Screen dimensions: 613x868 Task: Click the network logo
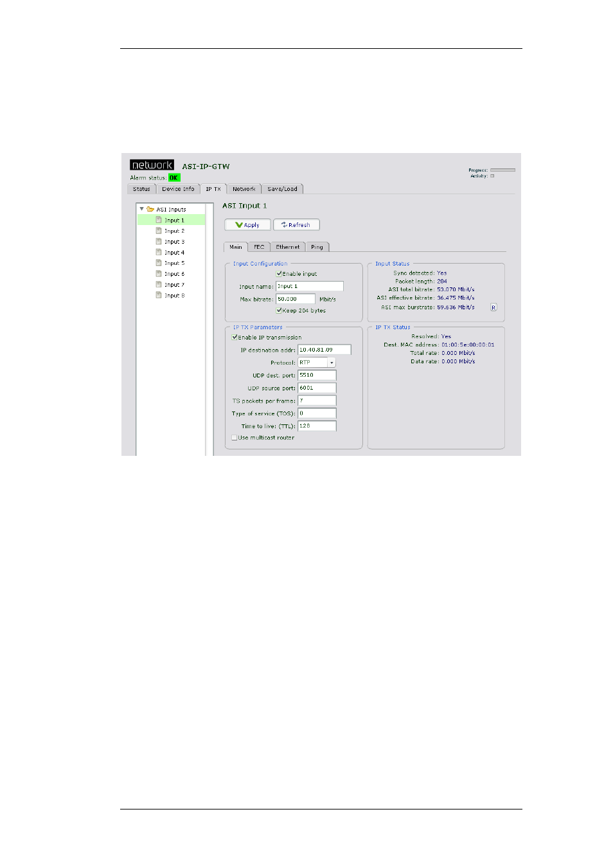152,165
